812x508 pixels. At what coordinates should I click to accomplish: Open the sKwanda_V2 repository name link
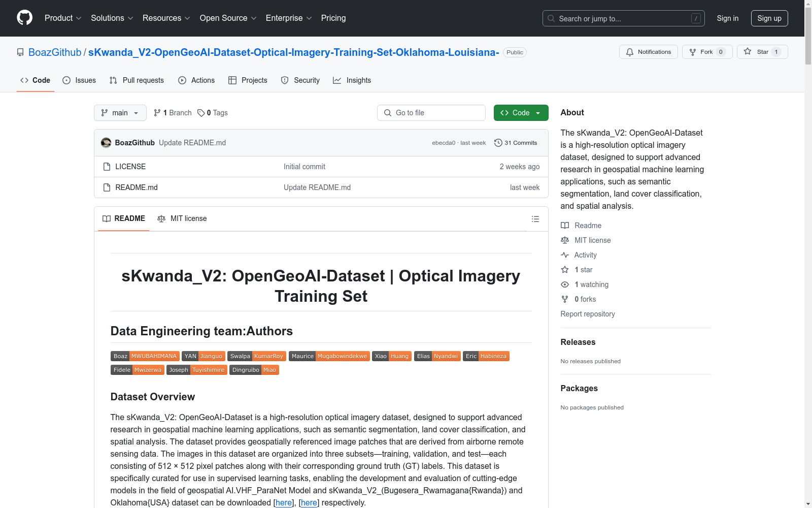point(294,52)
